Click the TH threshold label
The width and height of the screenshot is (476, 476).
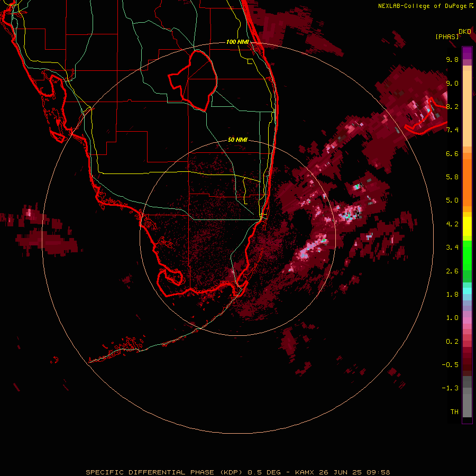454,412
